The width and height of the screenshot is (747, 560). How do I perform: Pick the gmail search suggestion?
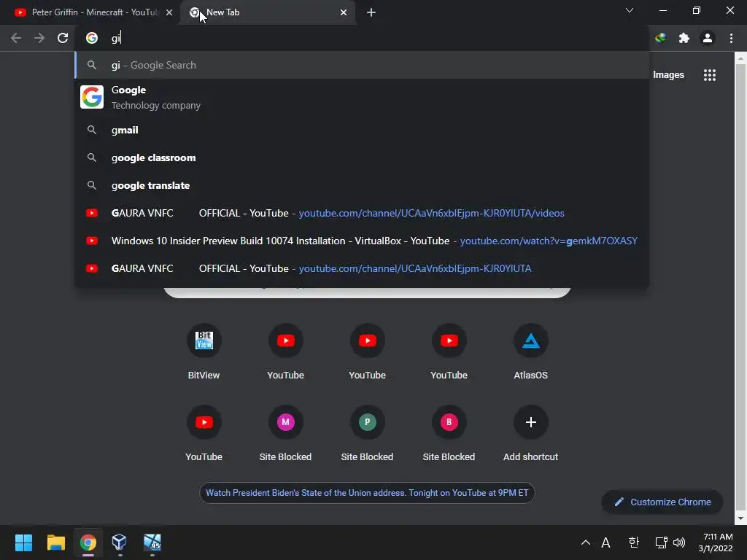click(362, 130)
